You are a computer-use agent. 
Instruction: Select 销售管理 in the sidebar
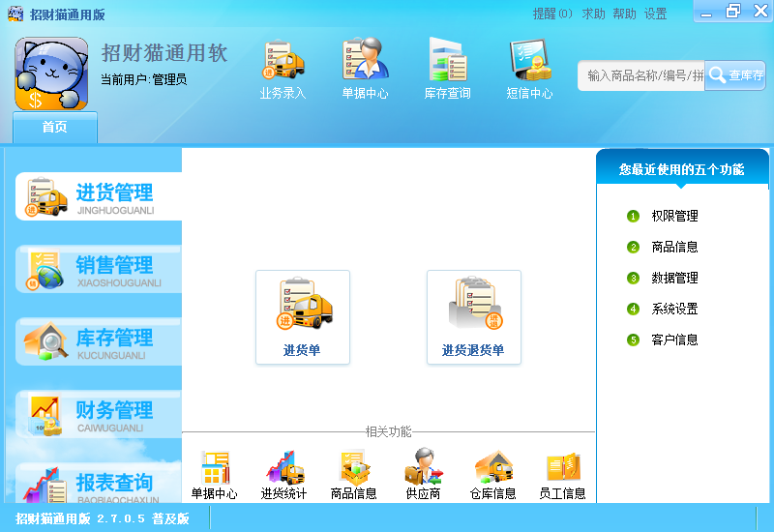pos(99,269)
